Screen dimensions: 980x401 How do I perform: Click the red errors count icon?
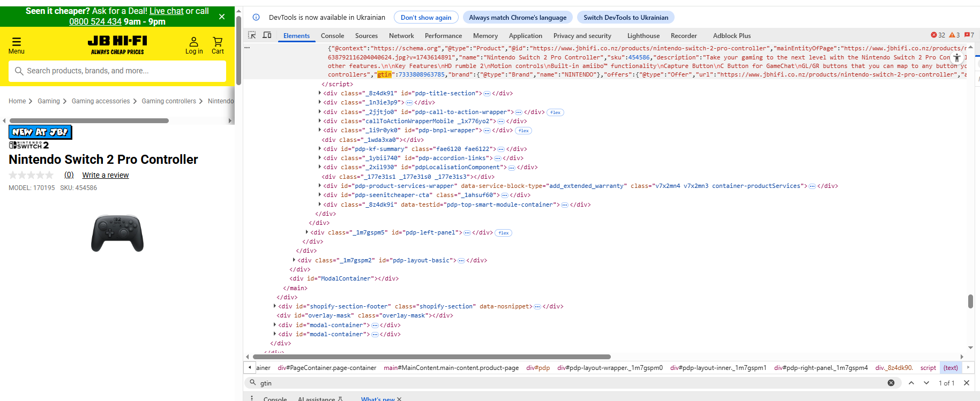click(x=938, y=35)
